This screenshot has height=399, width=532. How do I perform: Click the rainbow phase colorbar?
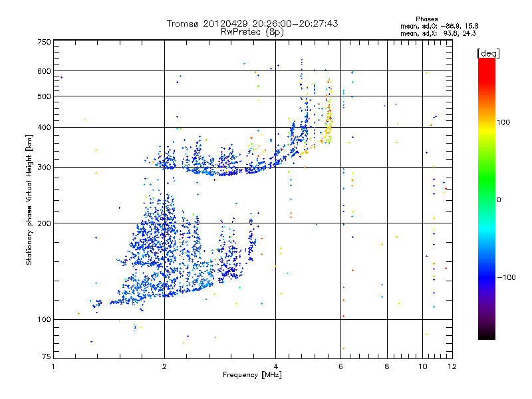[x=487, y=198]
